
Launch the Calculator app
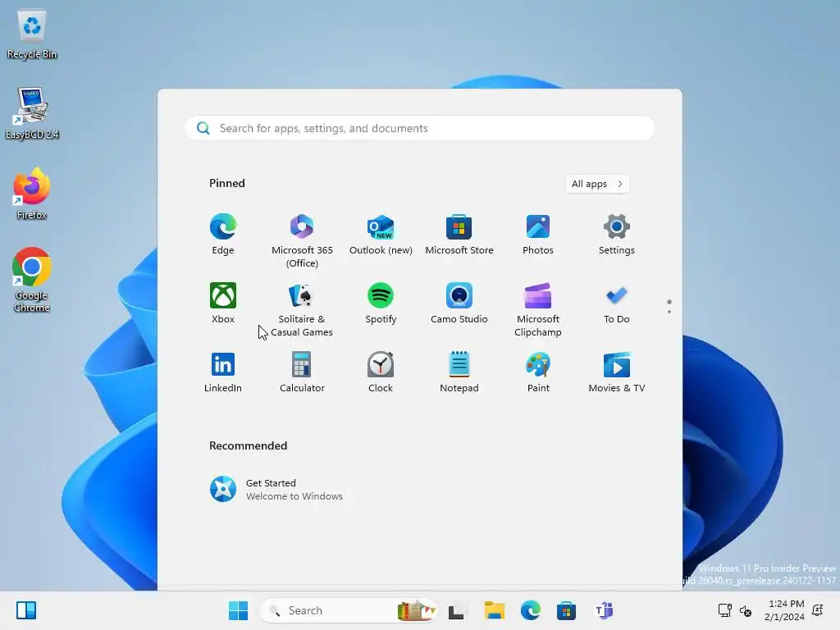[302, 372]
